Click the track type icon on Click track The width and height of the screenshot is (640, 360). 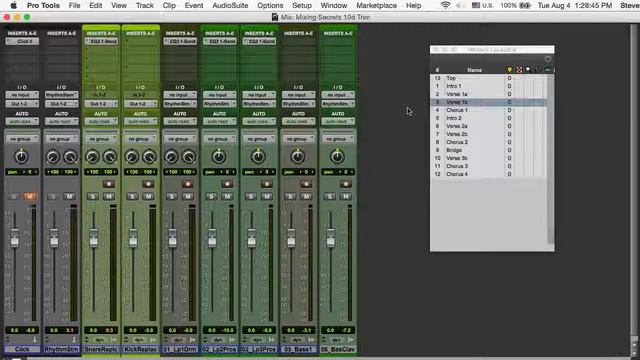pos(35,340)
